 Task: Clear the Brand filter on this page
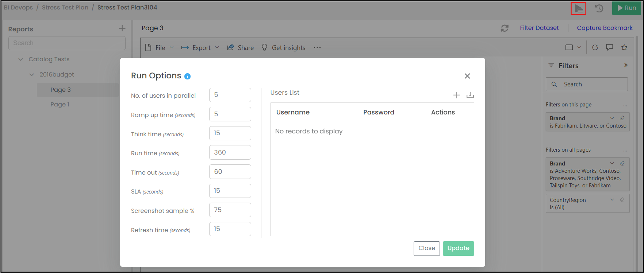pyautogui.click(x=622, y=118)
